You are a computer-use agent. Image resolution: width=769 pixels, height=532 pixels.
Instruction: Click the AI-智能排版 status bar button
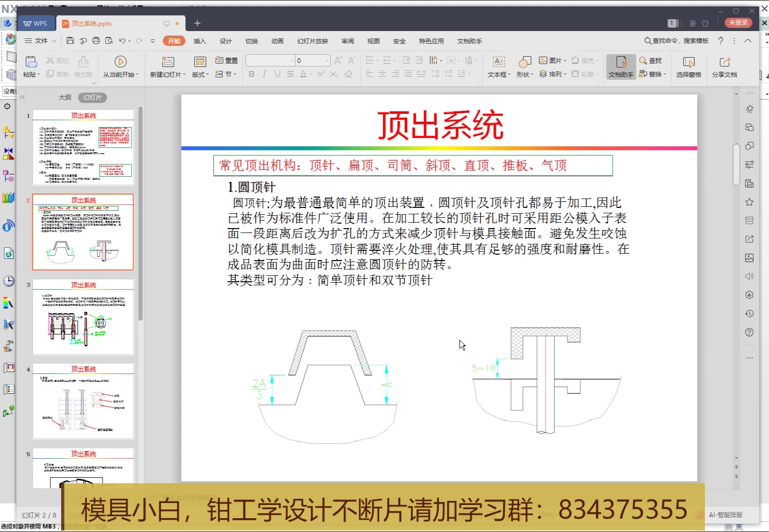pyautogui.click(x=726, y=515)
